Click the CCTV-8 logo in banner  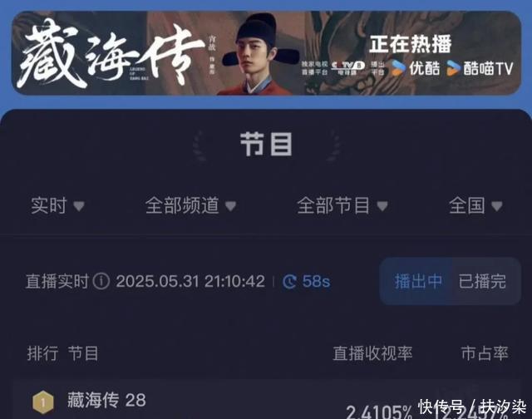tap(348, 67)
